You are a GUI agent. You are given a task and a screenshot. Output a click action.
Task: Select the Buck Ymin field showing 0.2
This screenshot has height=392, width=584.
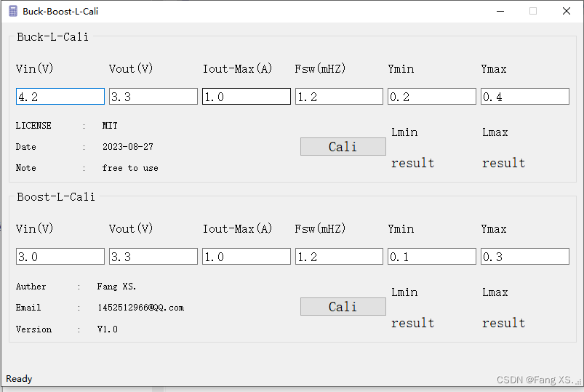[432, 97]
